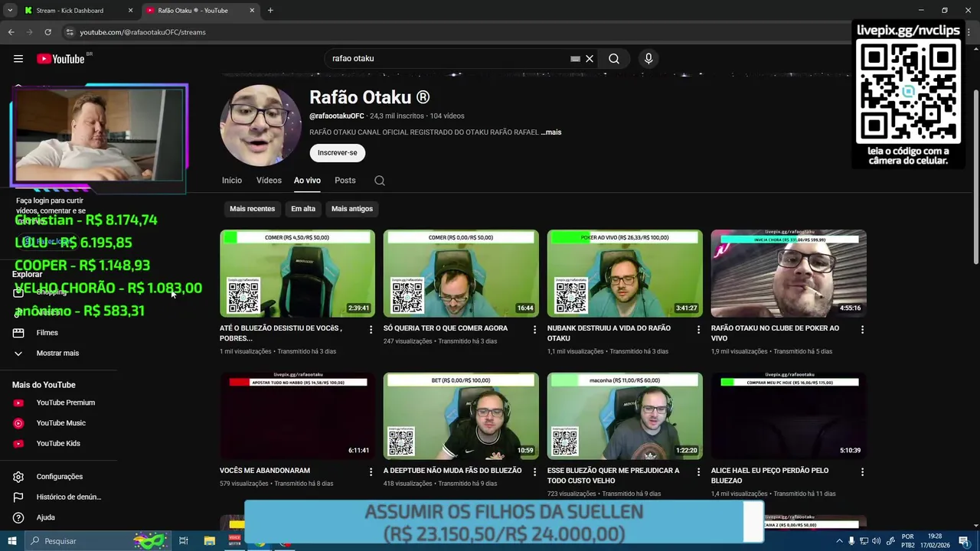
Task: Open video title NUBANK DESTRUIU A VIDA DO RAFÃO
Action: point(609,333)
